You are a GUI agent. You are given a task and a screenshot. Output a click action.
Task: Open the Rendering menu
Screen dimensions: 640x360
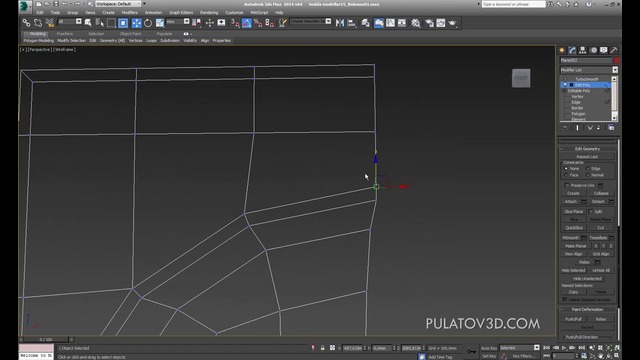pyautogui.click(x=209, y=13)
